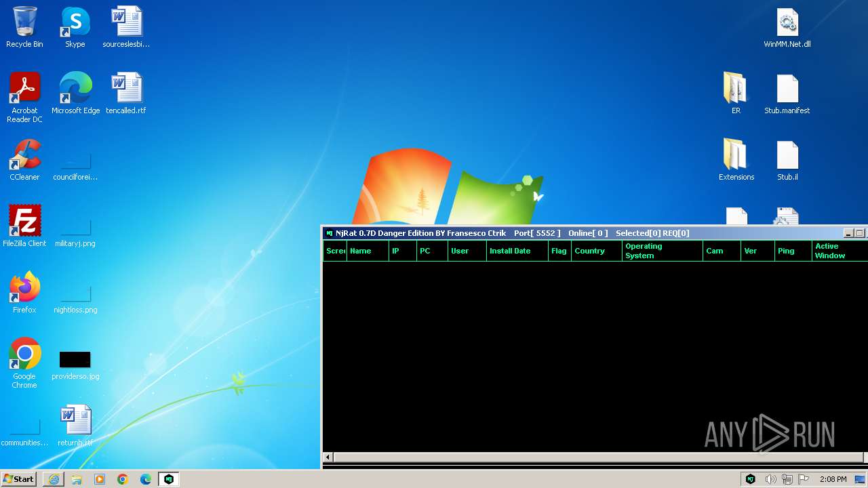
Task: Launch Google Chrome desktop shortcut
Action: pyautogui.click(x=24, y=363)
